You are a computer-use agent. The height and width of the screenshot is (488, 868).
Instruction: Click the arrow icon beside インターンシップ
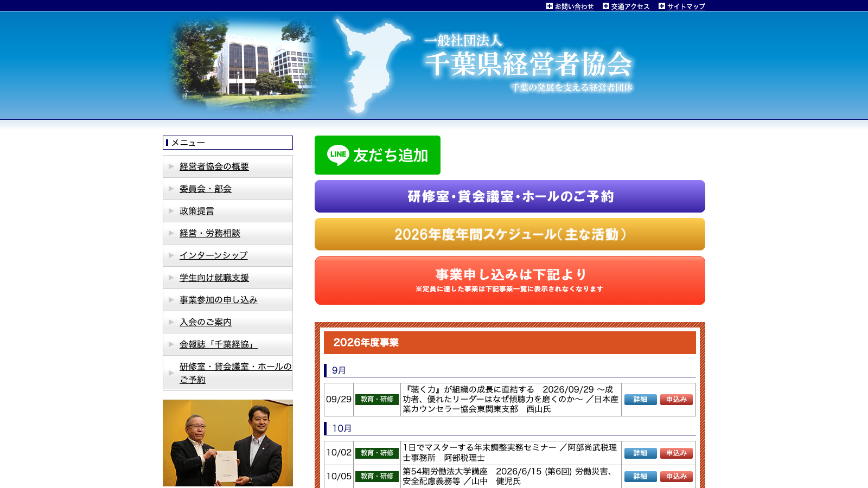[171, 255]
